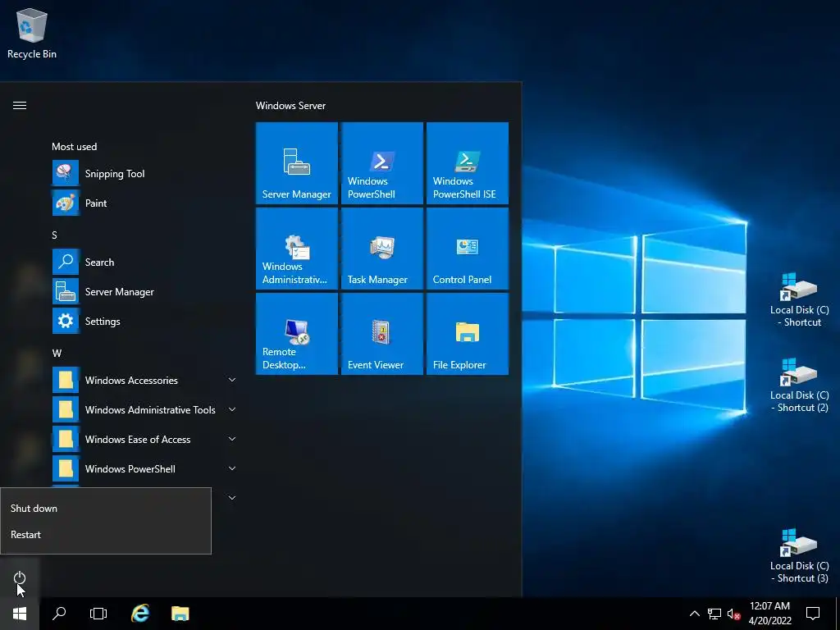Select Restart from power menu
The image size is (840, 630).
click(x=106, y=534)
